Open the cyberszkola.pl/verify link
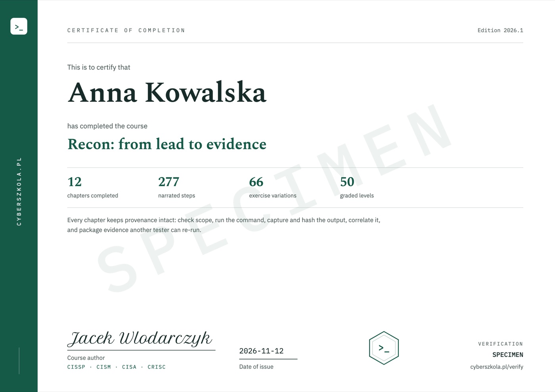This screenshot has height=392, width=555. pyautogui.click(x=497, y=367)
